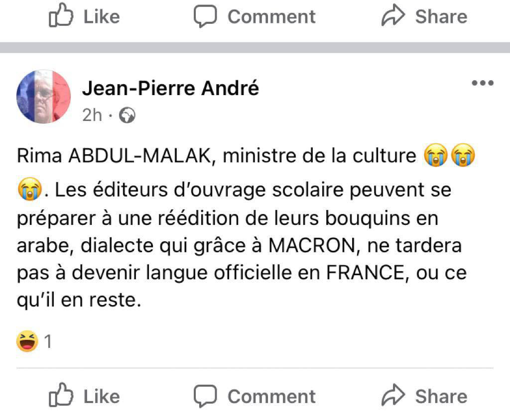Click the speech bubble icon below Jean-Pierre André's post

205,396
